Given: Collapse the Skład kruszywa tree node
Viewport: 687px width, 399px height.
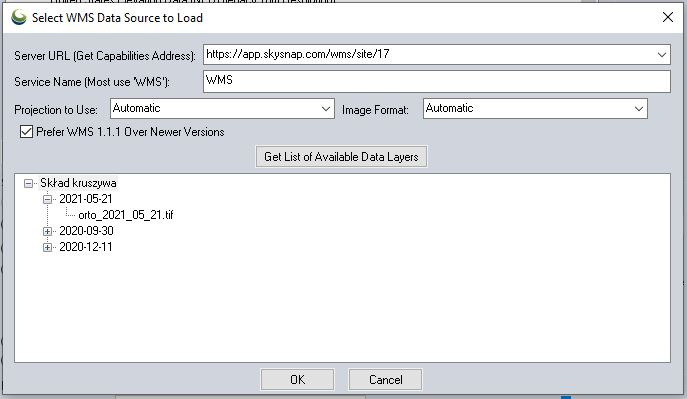Looking at the screenshot, I should [x=28, y=183].
